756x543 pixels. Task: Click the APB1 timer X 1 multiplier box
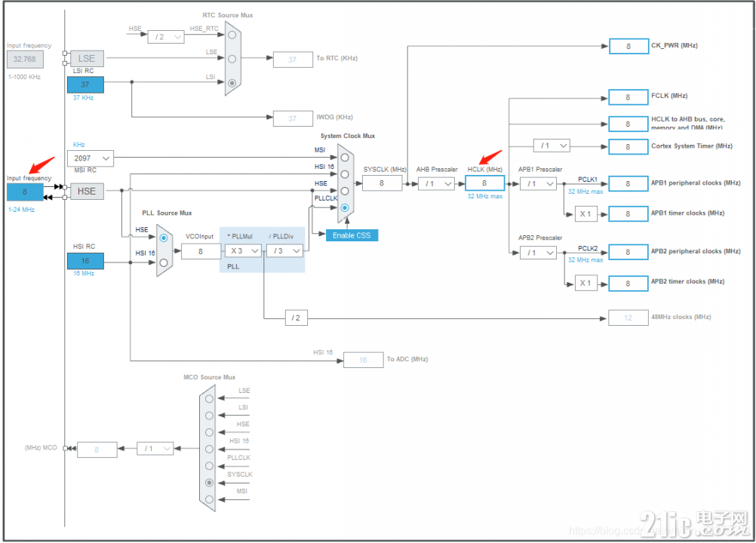[x=585, y=214]
